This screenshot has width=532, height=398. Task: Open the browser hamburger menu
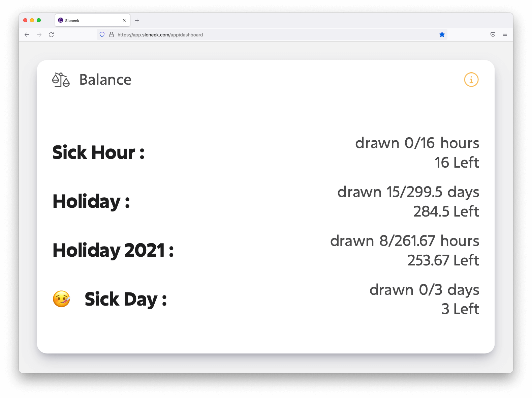505,34
